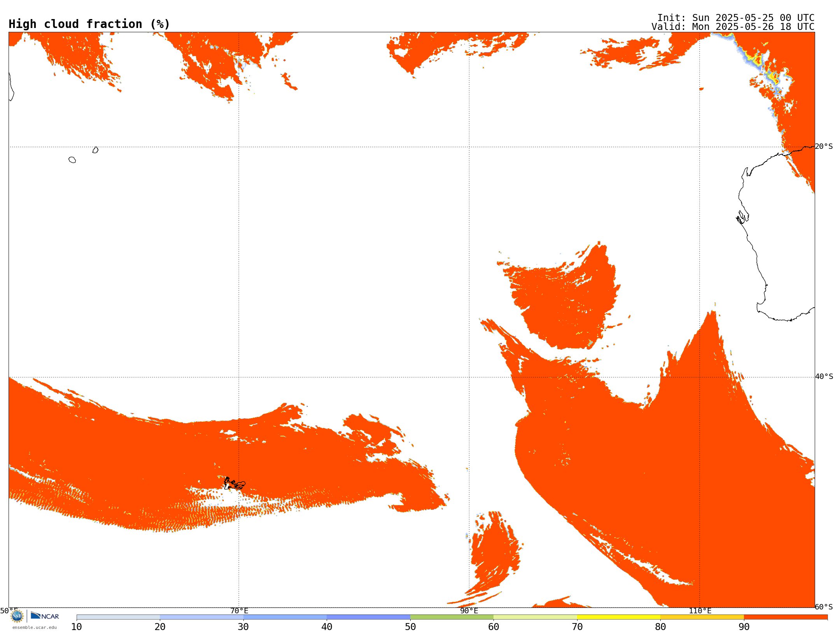Click the medium blue 30-40 colorbar segment
The height and width of the screenshot is (632, 840).
click(285, 617)
